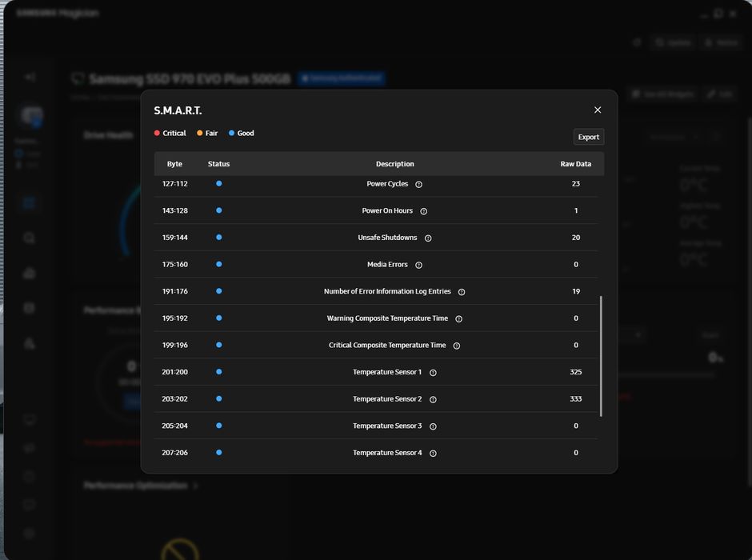
Task: Click byte range 127:112
Action: click(174, 184)
